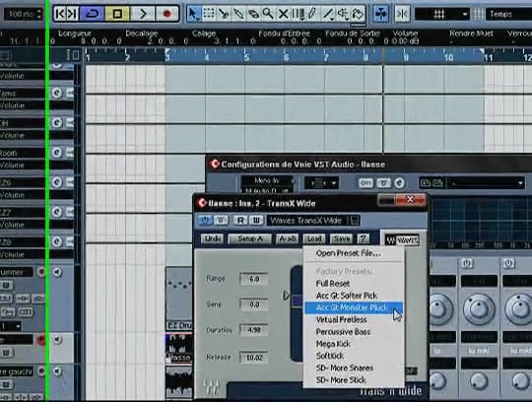
Task: Enable record on the Drummer track
Action: tap(41, 272)
